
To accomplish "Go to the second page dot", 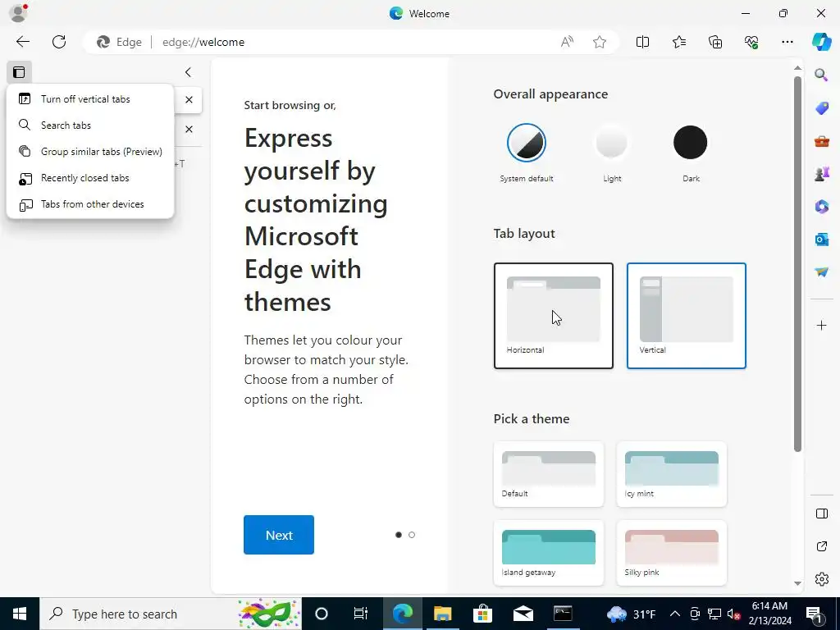I will click(412, 535).
